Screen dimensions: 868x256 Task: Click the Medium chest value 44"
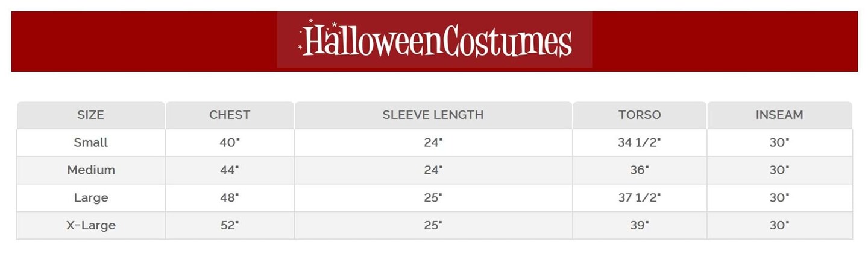point(230,170)
